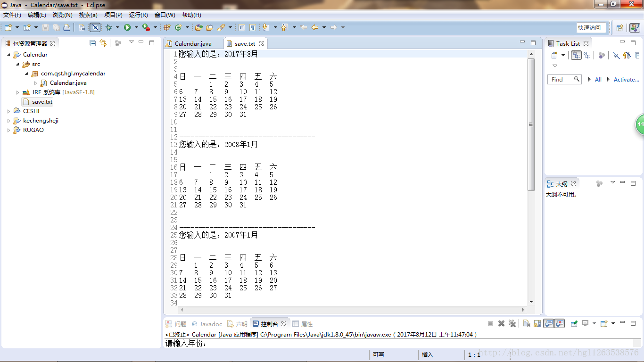
Task: Click the Run Last Tool (external tools) icon
Action: [146, 27]
